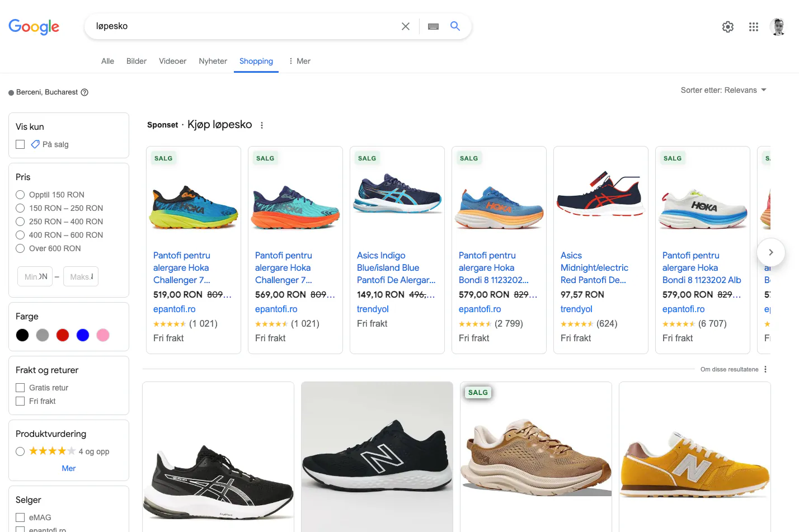Filter by the blue color swatch
The height and width of the screenshot is (532, 799).
point(83,335)
